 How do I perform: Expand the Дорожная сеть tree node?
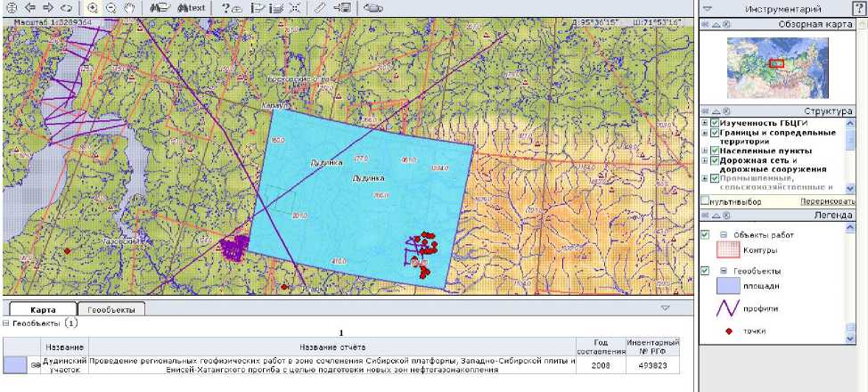[x=705, y=160]
